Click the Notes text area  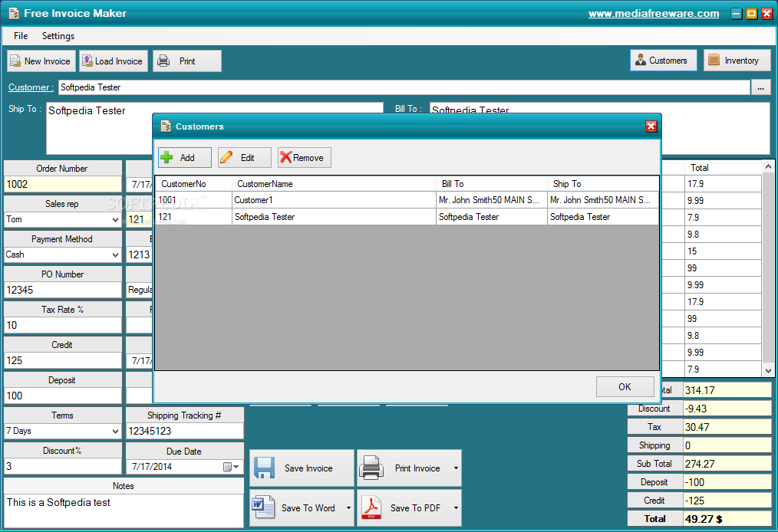tap(124, 511)
